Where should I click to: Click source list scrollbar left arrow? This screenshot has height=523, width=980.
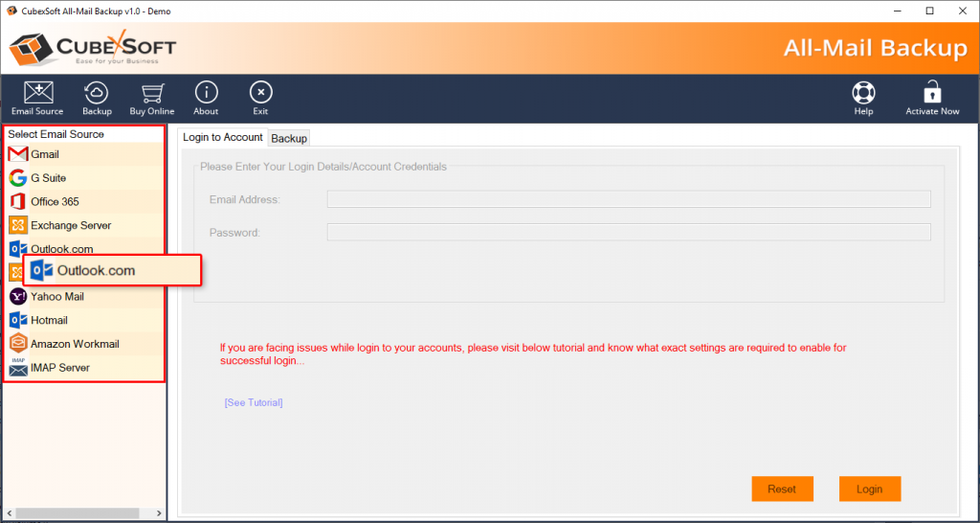9,513
